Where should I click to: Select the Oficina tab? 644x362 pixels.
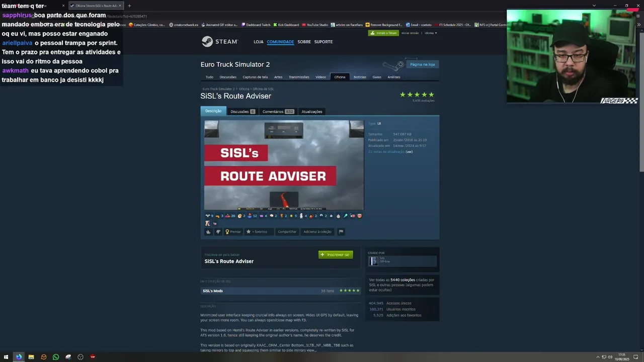340,77
